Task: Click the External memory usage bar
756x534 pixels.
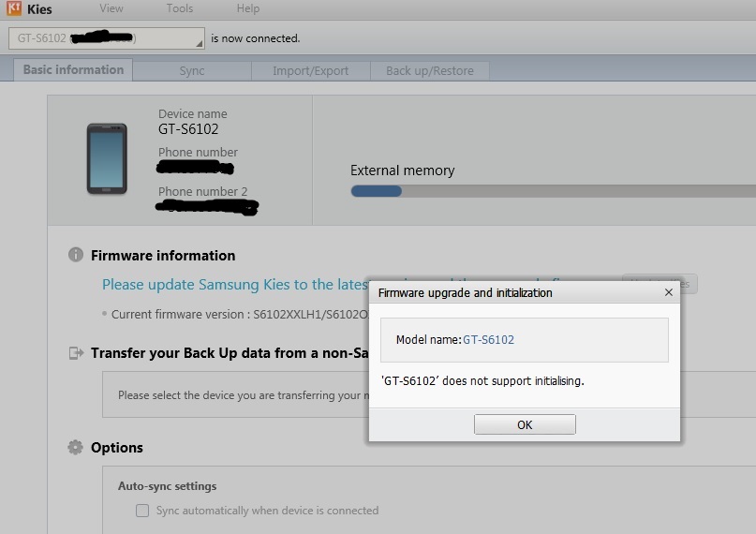Action: [x=553, y=191]
